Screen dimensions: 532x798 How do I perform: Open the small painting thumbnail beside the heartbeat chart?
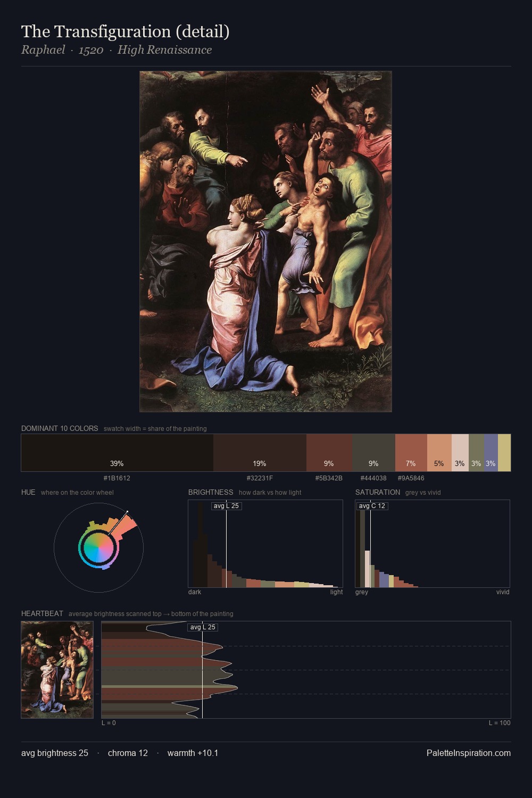pyautogui.click(x=57, y=670)
